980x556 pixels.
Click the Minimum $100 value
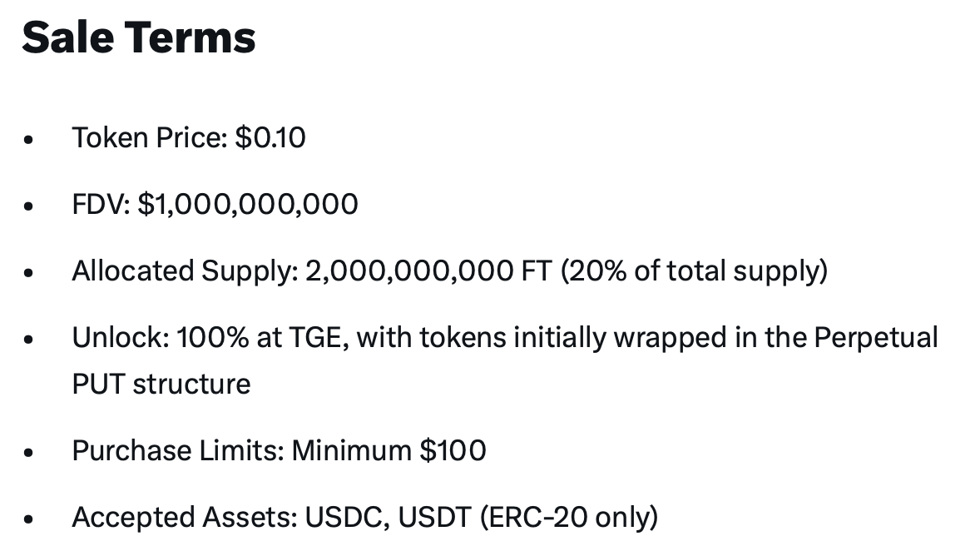coord(389,450)
